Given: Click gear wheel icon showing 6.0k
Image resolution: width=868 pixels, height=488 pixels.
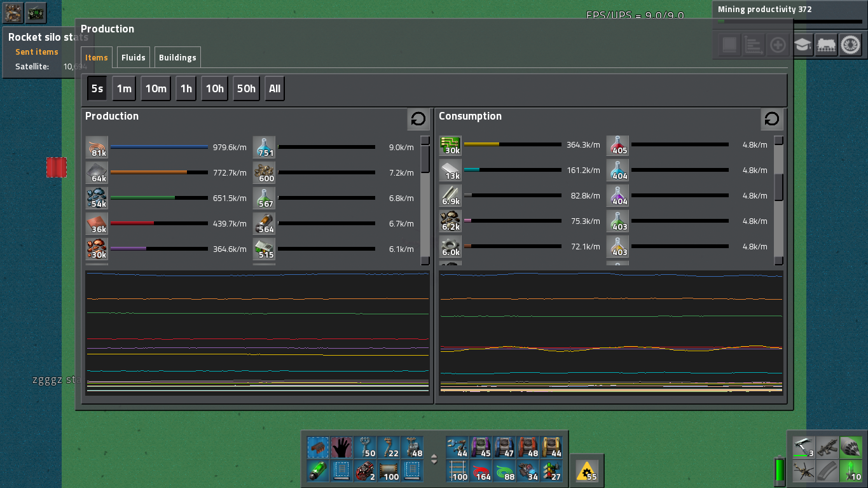Looking at the screenshot, I should (x=451, y=247).
